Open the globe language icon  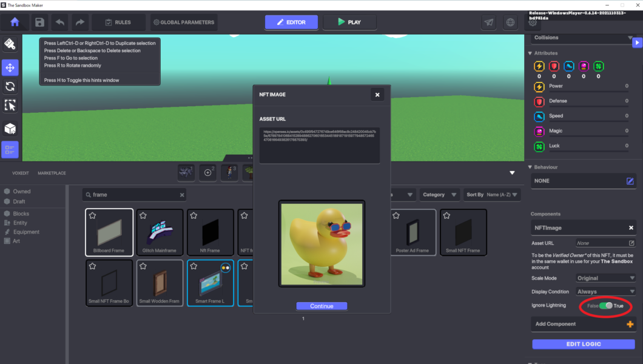point(510,22)
